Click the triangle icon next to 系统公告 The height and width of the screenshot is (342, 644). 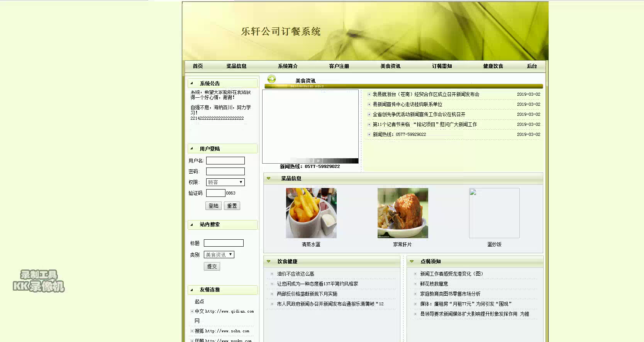[x=192, y=83]
